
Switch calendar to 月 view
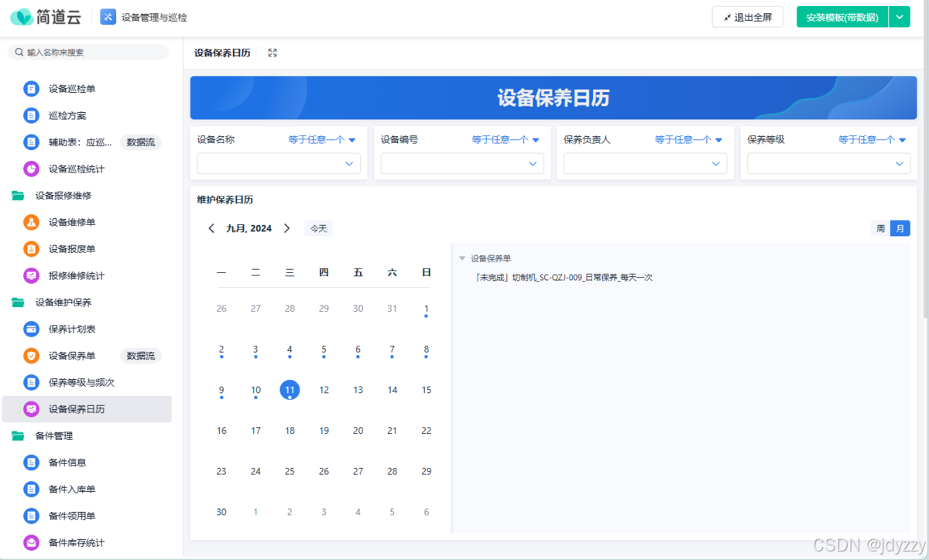click(900, 228)
